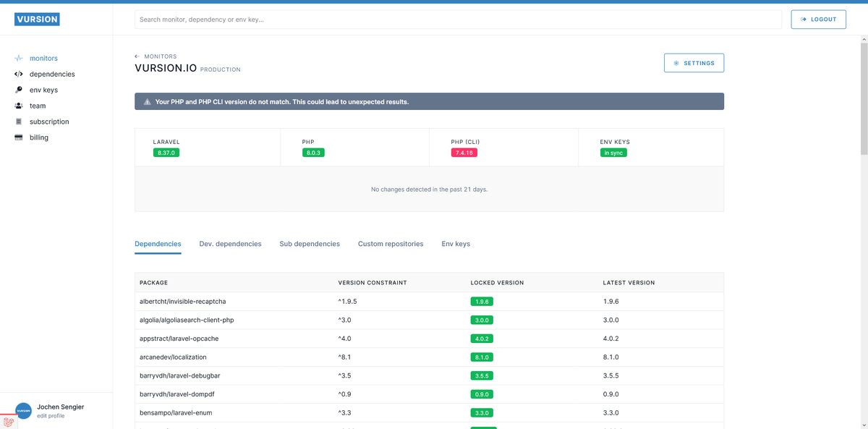Screen dimensions: 868x429
Task: Click the 8.1.0 locked version badge
Action: [483, 357]
